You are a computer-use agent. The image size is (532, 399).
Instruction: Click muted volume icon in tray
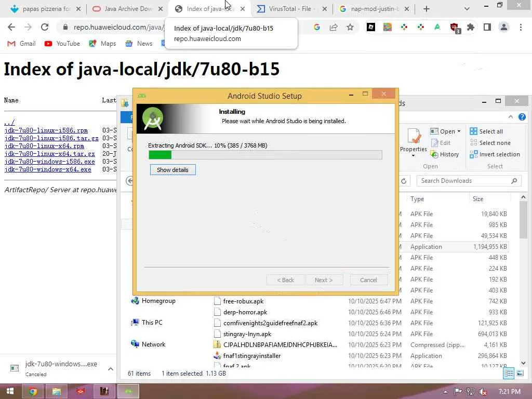(483, 392)
